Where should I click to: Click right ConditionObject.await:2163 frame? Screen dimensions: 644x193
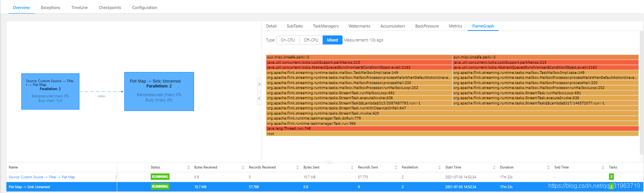coord(546,67)
